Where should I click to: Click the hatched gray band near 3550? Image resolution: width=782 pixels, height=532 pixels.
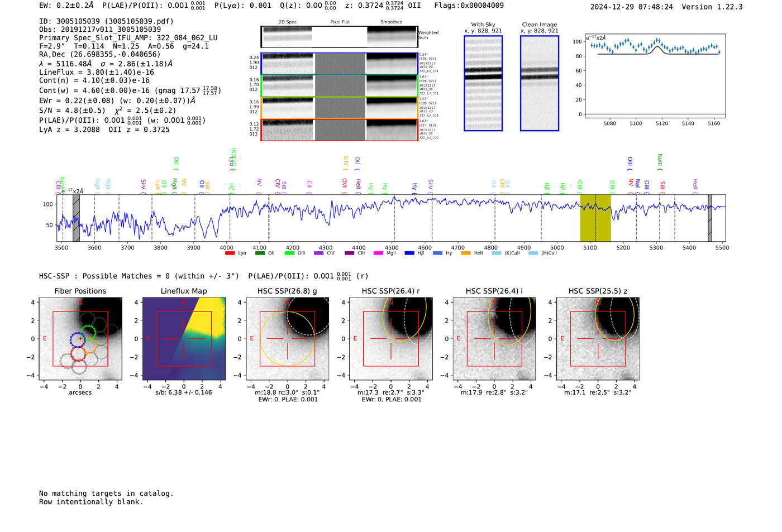click(76, 218)
